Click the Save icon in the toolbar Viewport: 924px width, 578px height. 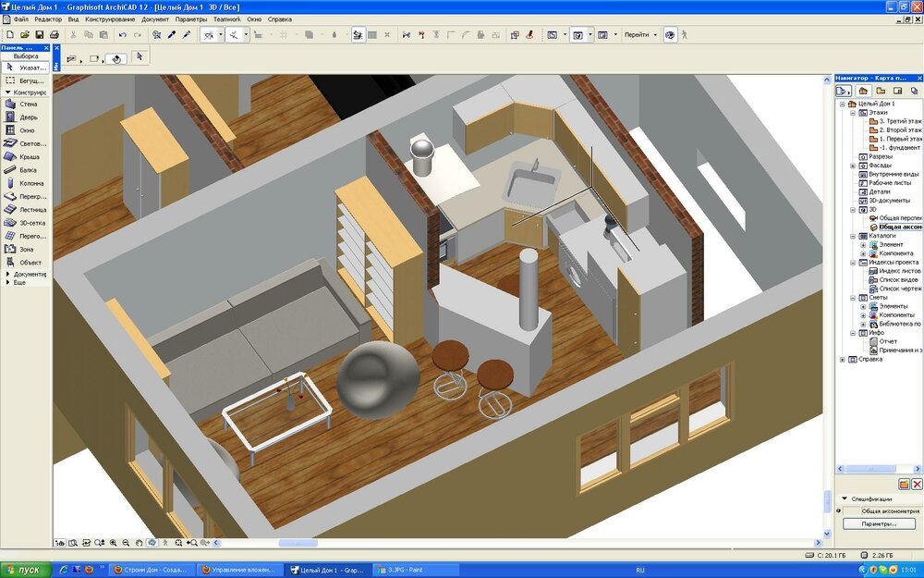pos(39,35)
